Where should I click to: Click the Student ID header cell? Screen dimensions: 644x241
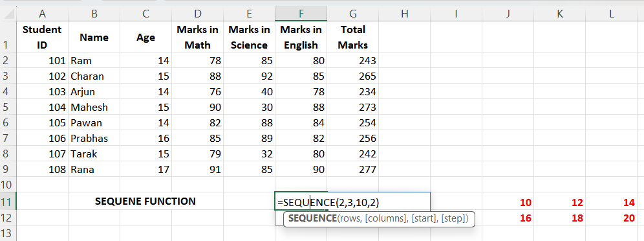42,36
